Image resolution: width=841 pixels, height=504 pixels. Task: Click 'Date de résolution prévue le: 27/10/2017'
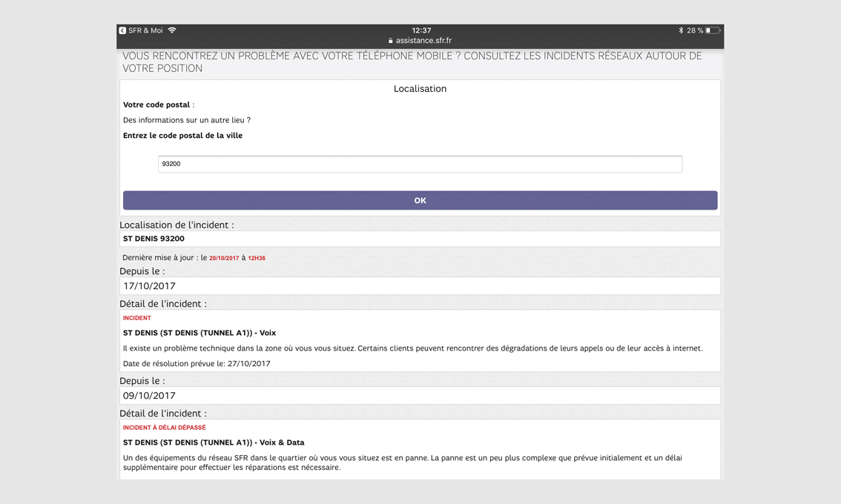(x=197, y=363)
